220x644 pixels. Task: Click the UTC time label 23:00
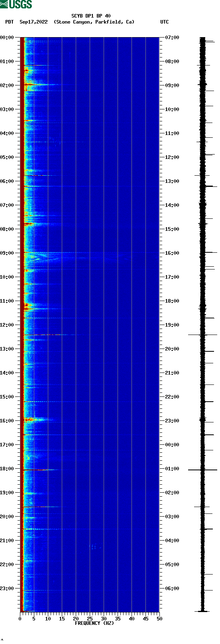172,421
